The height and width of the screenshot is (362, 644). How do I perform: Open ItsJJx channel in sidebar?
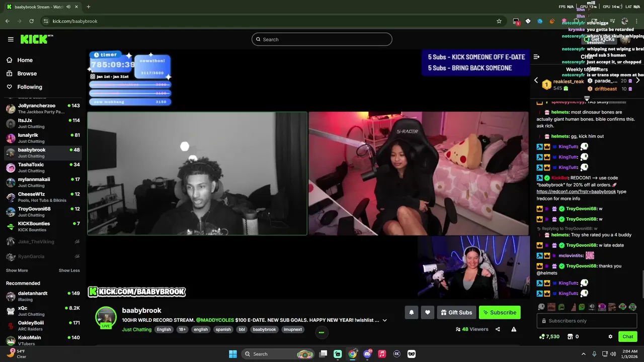pyautogui.click(x=43, y=123)
